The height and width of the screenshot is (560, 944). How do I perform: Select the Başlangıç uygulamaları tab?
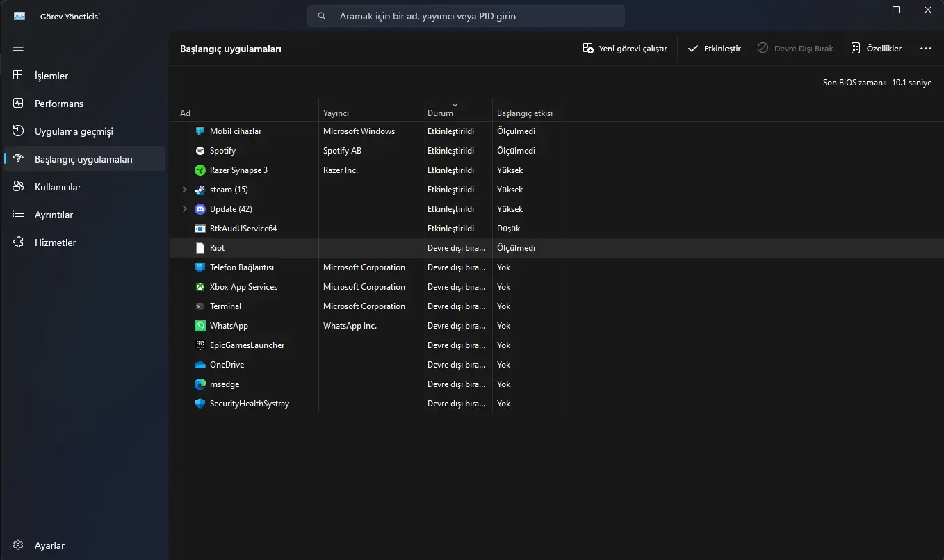85,159
